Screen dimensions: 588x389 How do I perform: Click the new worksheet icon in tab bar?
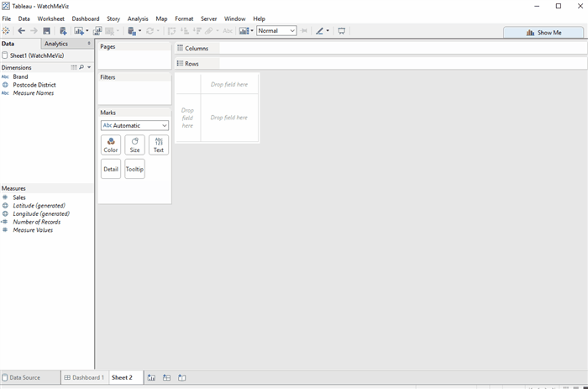pos(151,377)
